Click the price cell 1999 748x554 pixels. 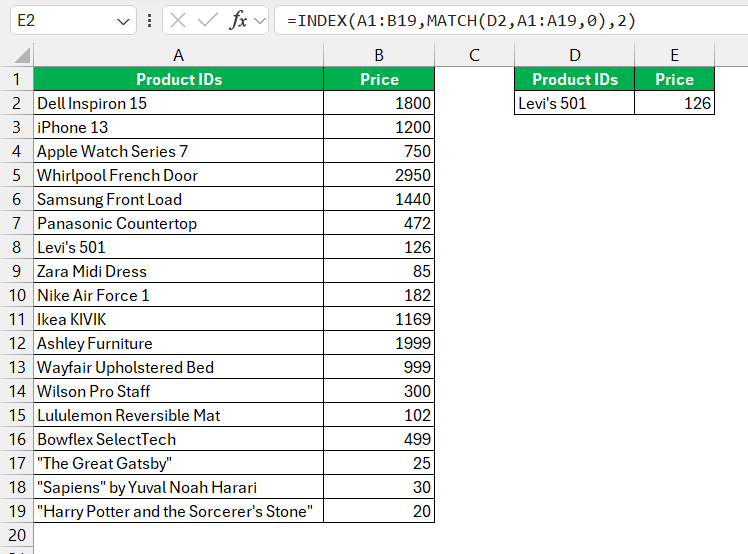379,343
